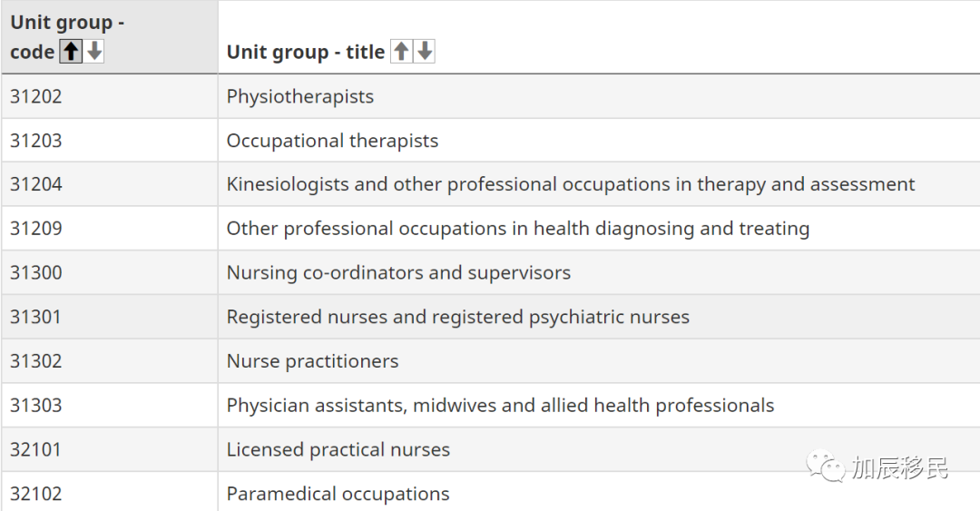The height and width of the screenshot is (511, 980).
Task: Click Physician assistants, midwives row title
Action: [500, 406]
